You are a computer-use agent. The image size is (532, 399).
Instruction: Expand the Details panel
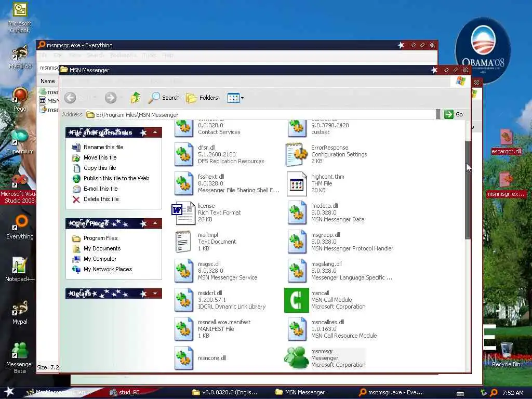[x=155, y=294]
